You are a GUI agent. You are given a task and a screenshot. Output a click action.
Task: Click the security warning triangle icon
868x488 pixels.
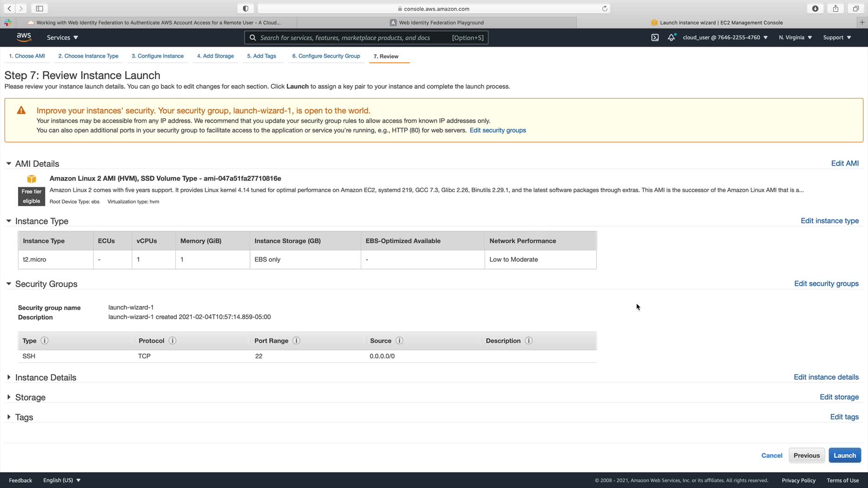pyautogui.click(x=21, y=110)
